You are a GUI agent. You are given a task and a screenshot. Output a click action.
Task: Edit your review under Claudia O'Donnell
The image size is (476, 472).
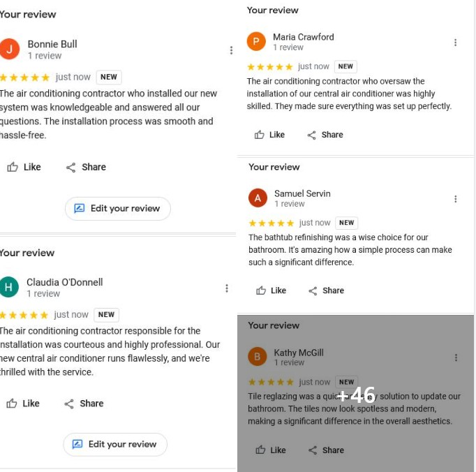click(x=115, y=444)
